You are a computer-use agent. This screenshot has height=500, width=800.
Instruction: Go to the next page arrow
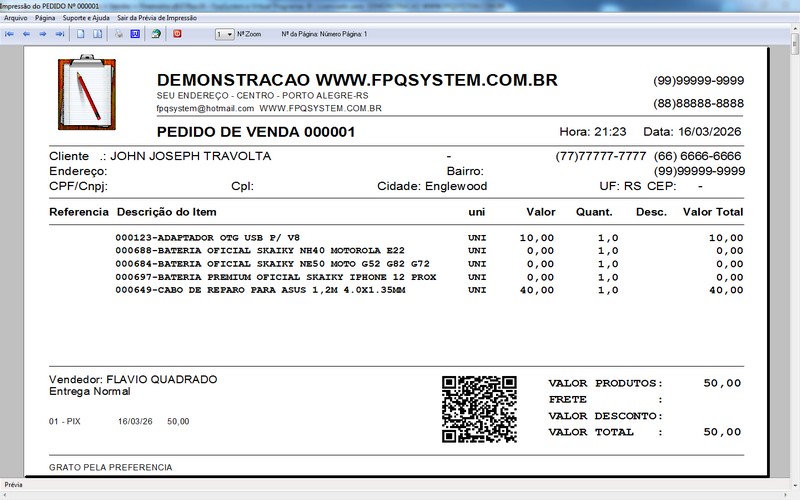click(43, 34)
